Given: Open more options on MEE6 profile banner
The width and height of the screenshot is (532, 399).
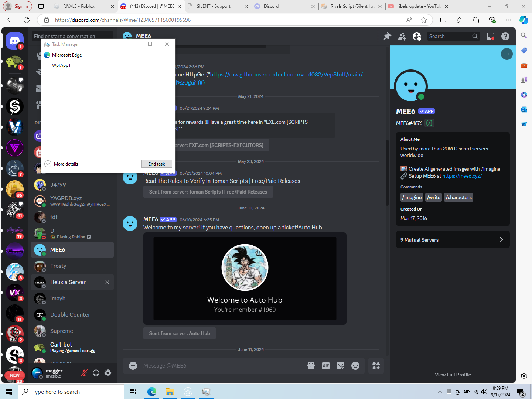Looking at the screenshot, I should coord(507,54).
